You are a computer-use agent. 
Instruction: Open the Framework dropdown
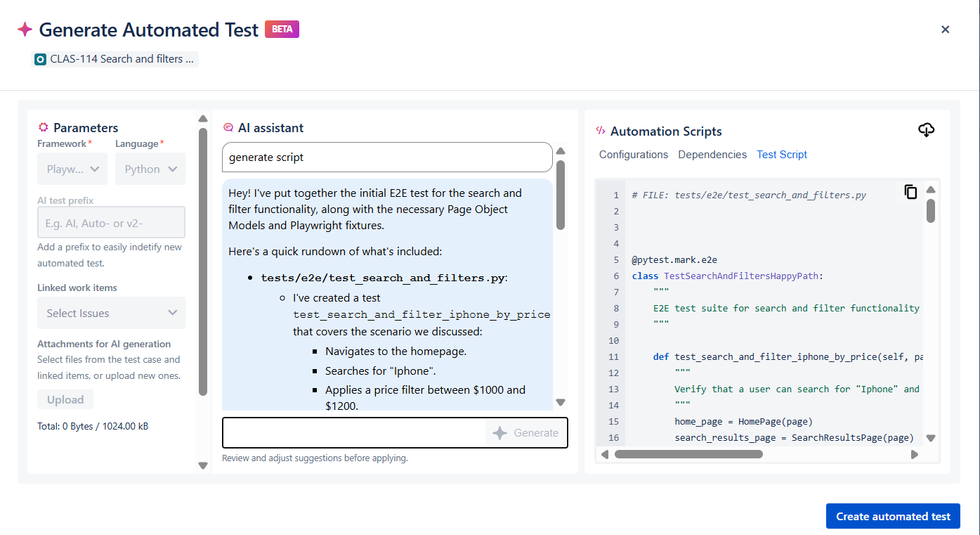pos(72,169)
